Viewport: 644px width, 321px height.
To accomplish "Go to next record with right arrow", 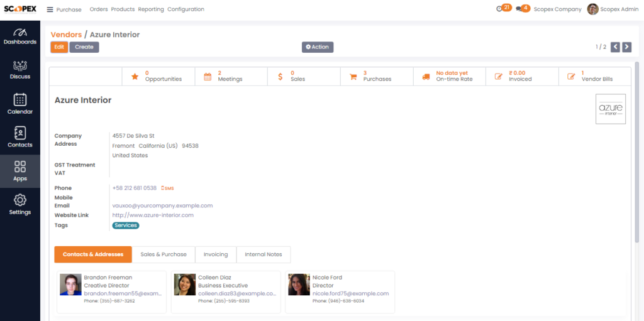I will tap(627, 46).
